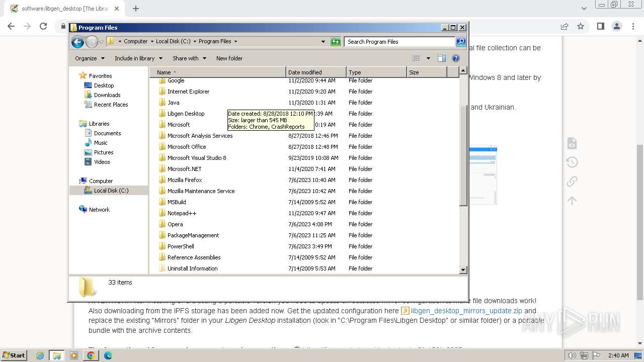This screenshot has width=644, height=362.
Task: Click the Explorer Forward arrow button
Action: [x=92, y=42]
